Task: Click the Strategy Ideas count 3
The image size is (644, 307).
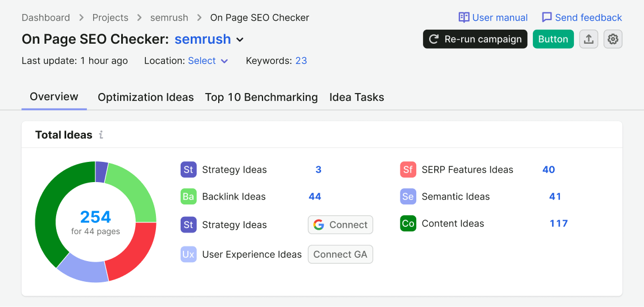Action: (318, 170)
